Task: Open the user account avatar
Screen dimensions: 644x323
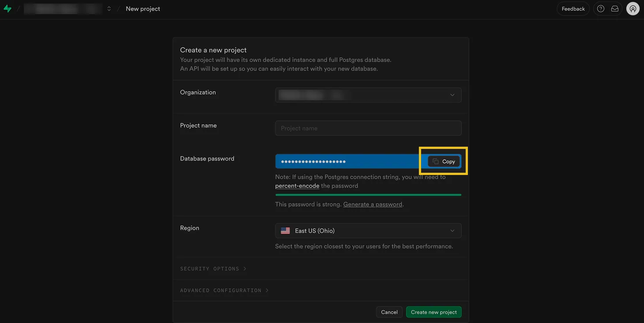Action: point(633,8)
